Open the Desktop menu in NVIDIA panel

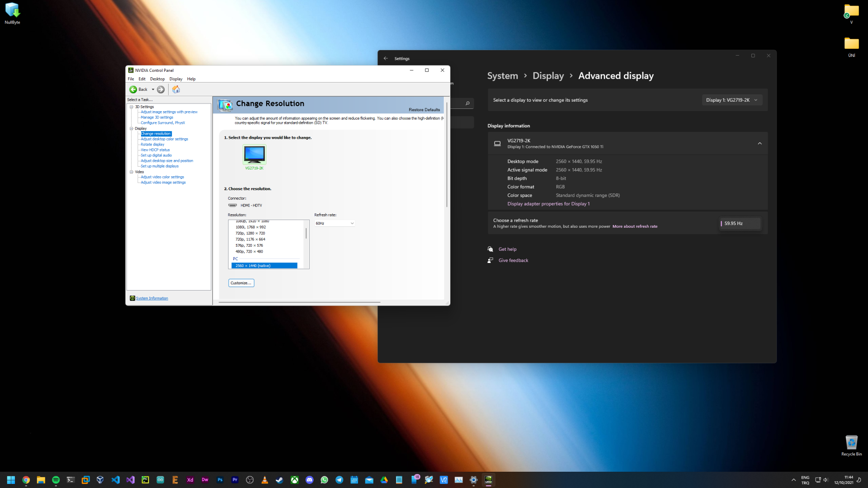click(157, 79)
